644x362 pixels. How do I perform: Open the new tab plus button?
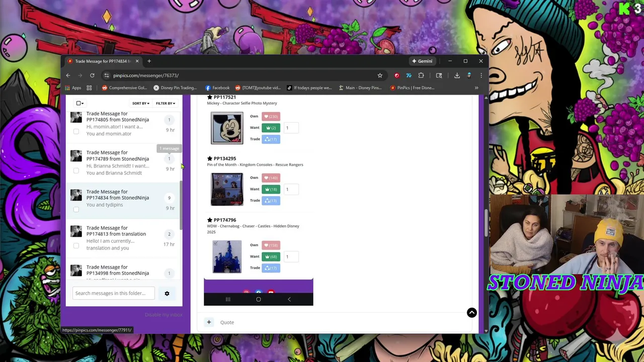coord(149,61)
